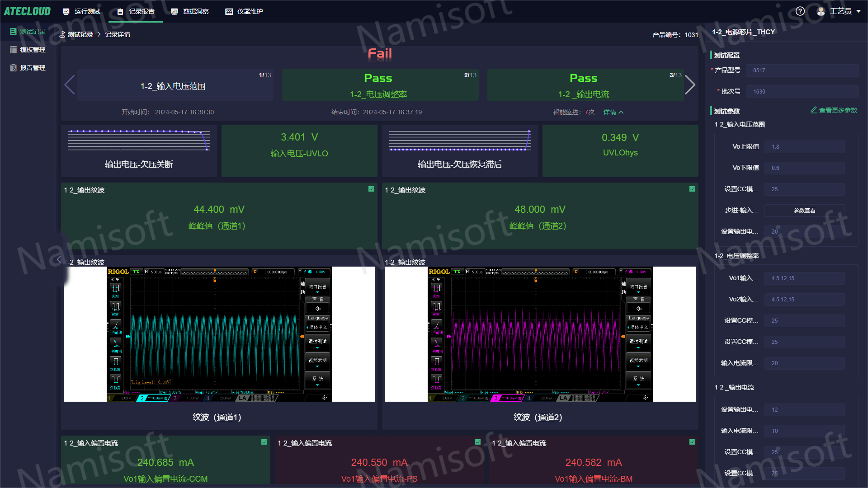Click the 测试记录 breadcrumb link

[80, 34]
